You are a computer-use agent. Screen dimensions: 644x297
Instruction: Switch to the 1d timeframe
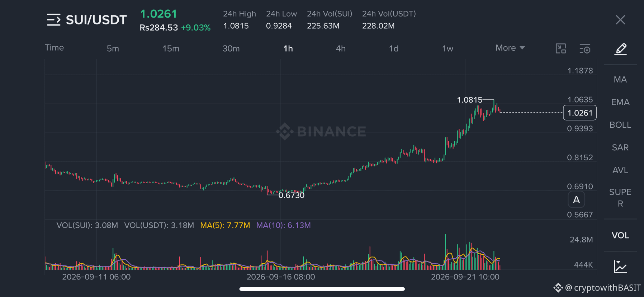pyautogui.click(x=394, y=48)
